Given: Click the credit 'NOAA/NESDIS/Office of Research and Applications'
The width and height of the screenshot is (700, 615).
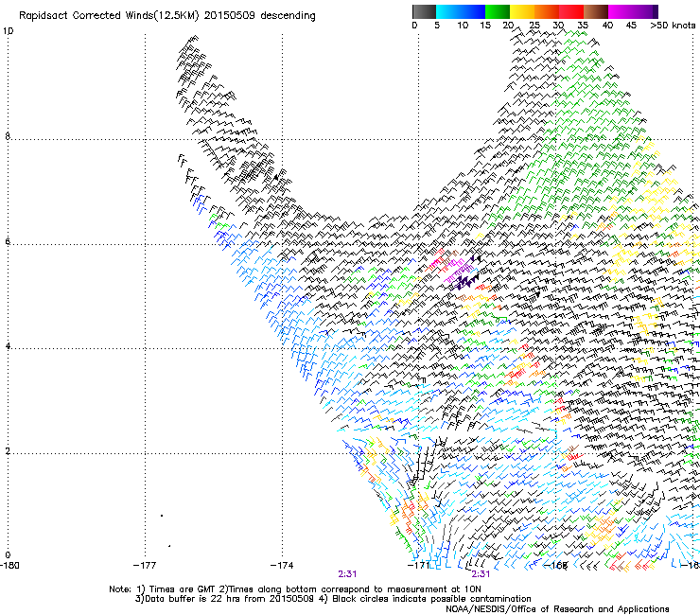Looking at the screenshot, I should click(557, 609).
